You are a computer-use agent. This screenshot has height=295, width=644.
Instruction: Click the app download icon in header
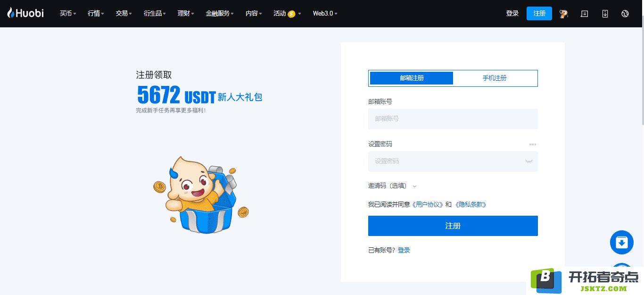[x=605, y=14]
